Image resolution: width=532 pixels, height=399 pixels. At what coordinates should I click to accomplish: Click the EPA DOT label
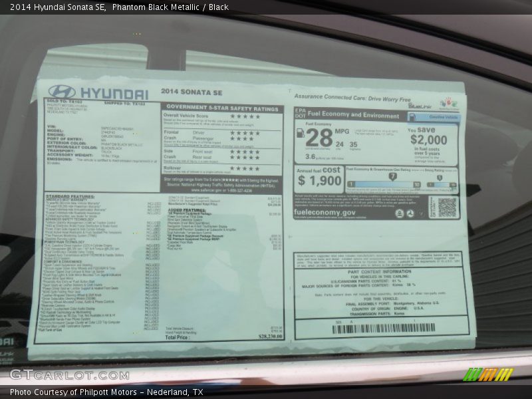[x=301, y=113]
